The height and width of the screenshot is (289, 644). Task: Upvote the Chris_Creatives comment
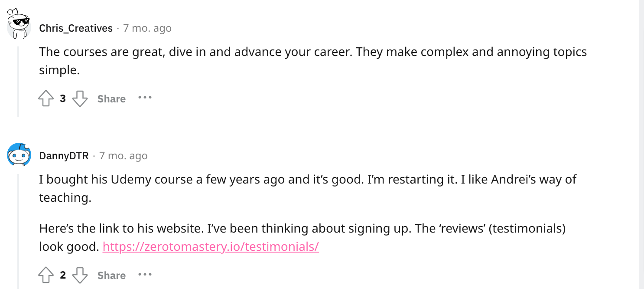coord(46,99)
